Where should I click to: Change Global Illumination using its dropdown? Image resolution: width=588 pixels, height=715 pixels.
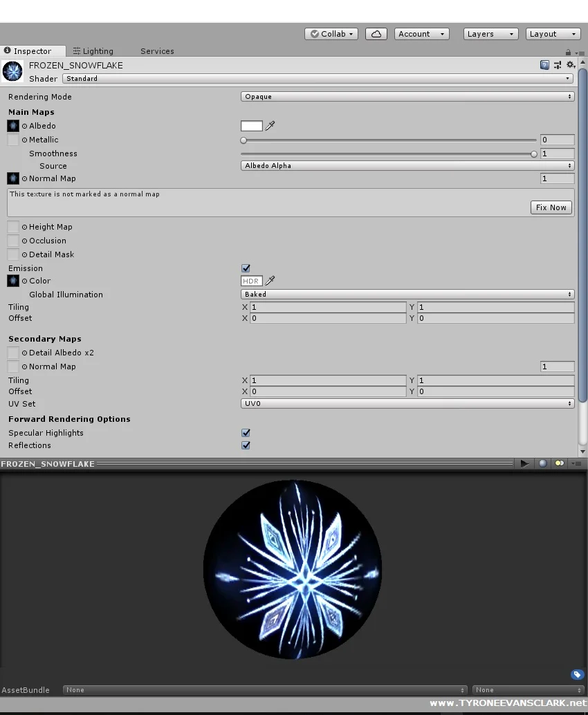pyautogui.click(x=407, y=294)
